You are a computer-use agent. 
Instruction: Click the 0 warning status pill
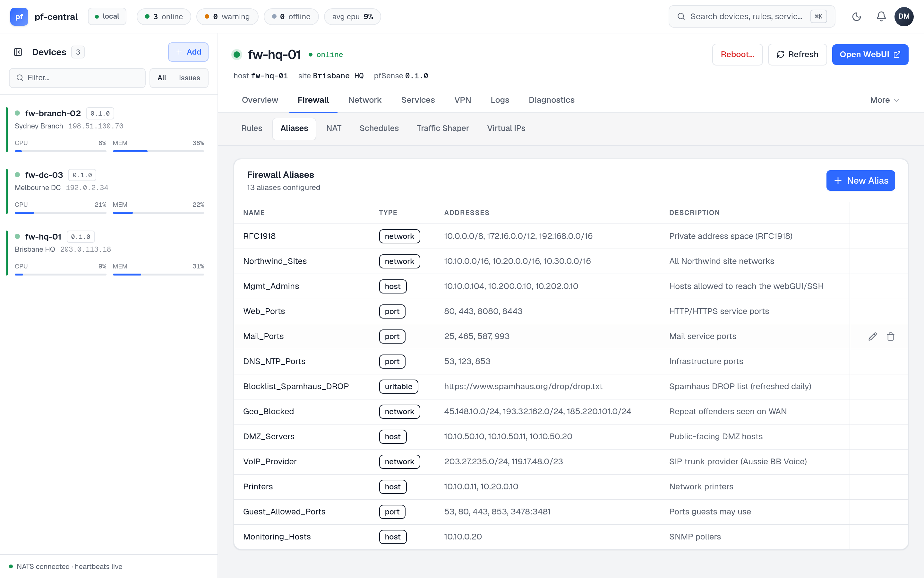pos(227,16)
